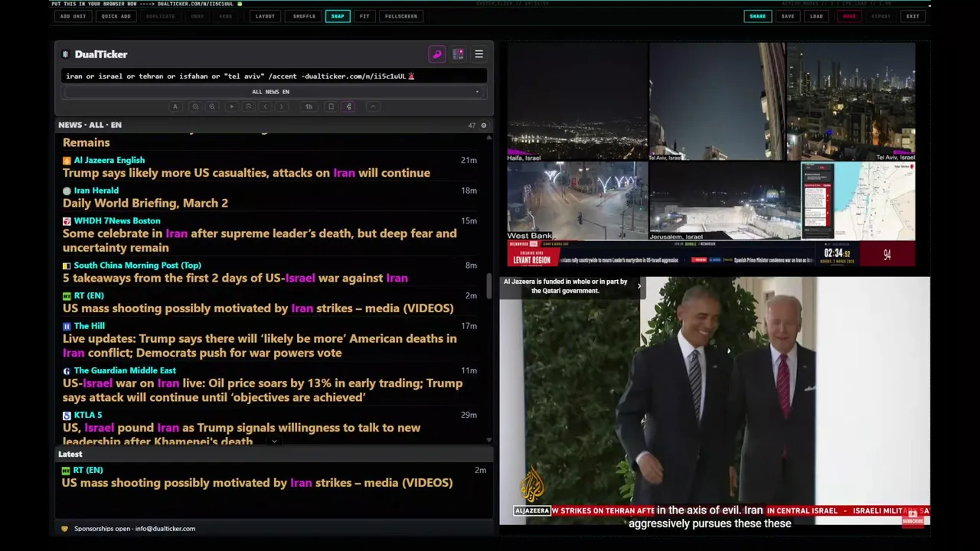Open 'Oil price soars by 13%' Guardian headline
This screenshot has width=980, height=551.
pyautogui.click(x=263, y=390)
